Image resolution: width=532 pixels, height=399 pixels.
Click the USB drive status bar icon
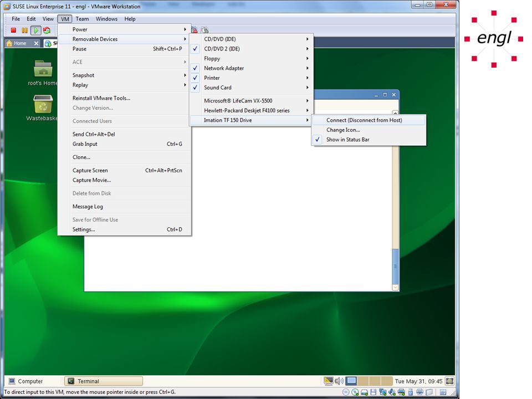[411, 392]
